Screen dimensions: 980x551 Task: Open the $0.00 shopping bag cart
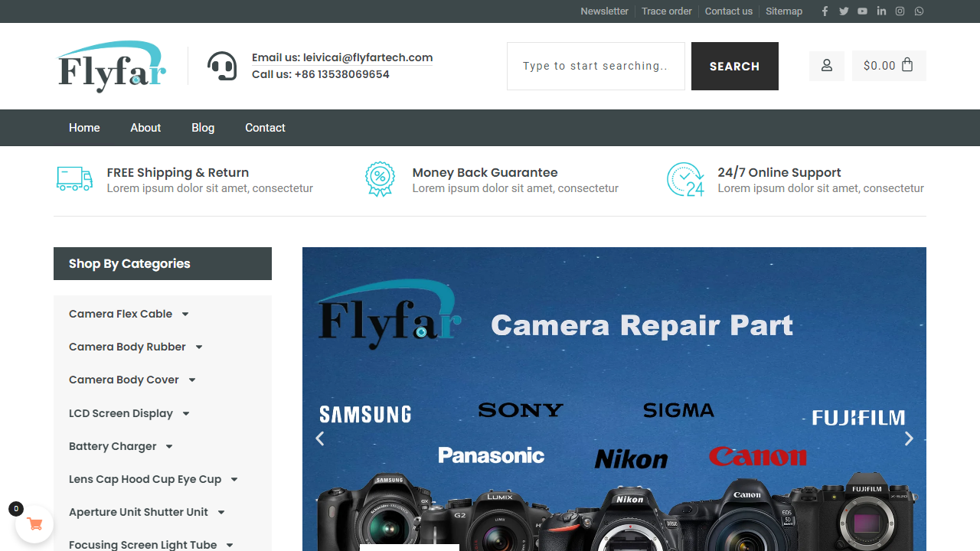click(x=889, y=66)
